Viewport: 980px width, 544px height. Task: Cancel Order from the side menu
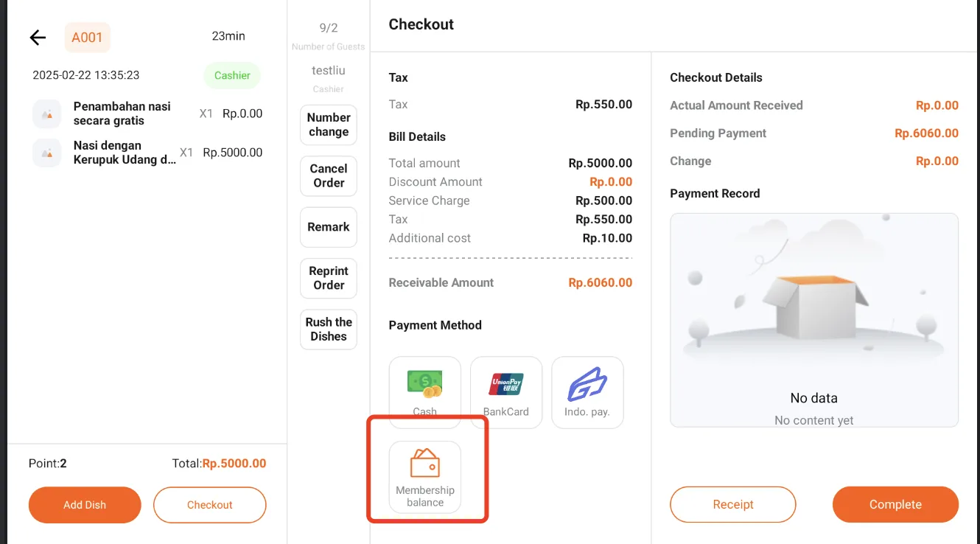tap(329, 175)
